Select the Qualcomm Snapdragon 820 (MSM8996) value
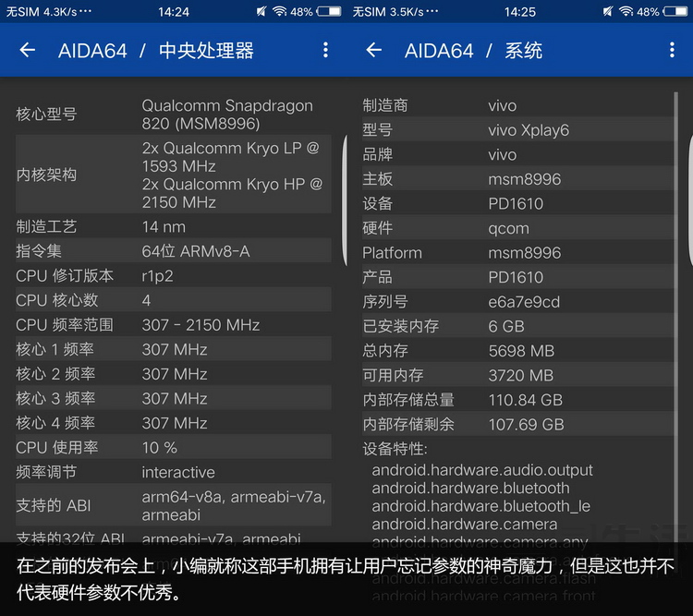This screenshot has height=616, width=693. tap(227, 115)
